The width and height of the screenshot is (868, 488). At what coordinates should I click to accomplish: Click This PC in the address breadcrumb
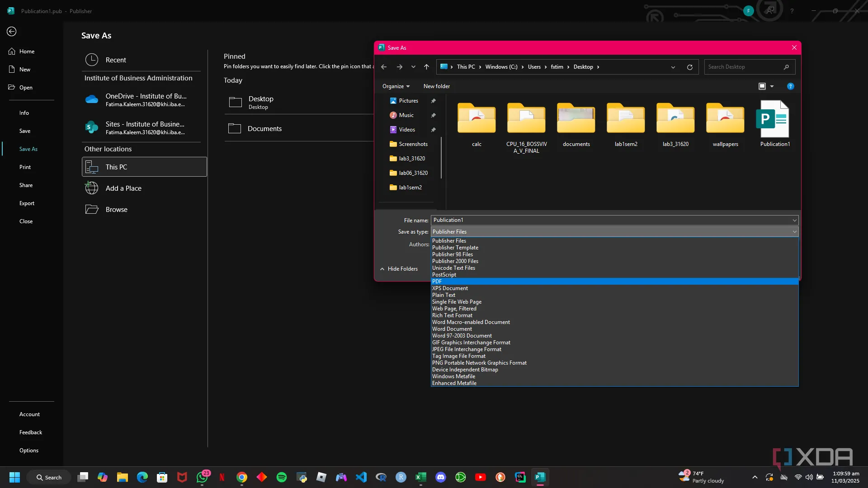tap(466, 66)
